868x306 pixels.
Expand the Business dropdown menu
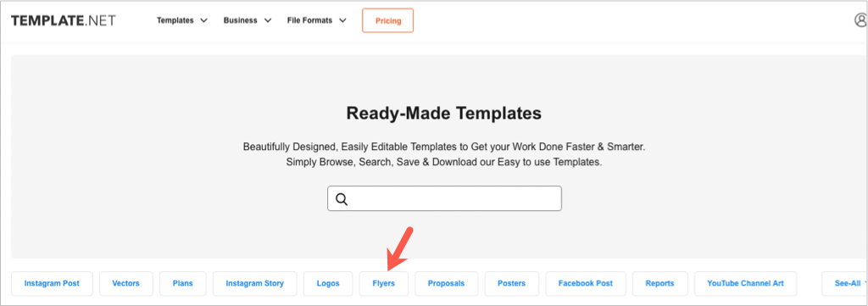tap(248, 20)
